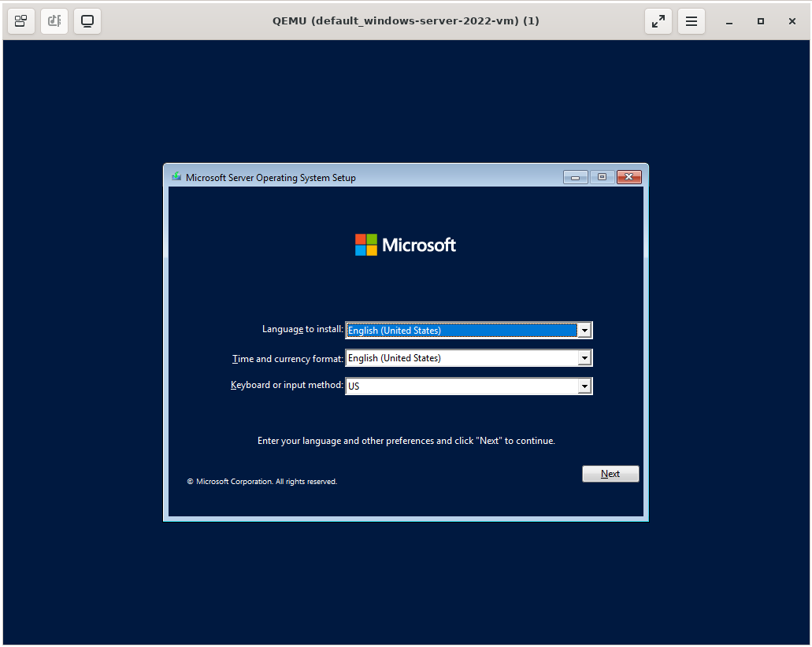Click the stacked-windows icon in QEMU header
This screenshot has height=647, width=812.
click(21, 21)
